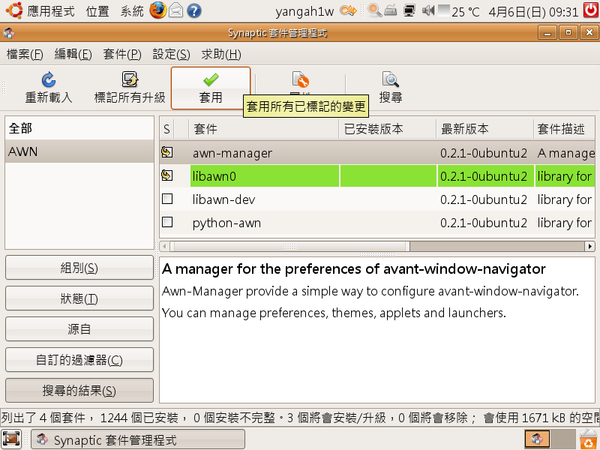
Task: Click the 搜尋的結果(S) button
Action: pos(79,391)
